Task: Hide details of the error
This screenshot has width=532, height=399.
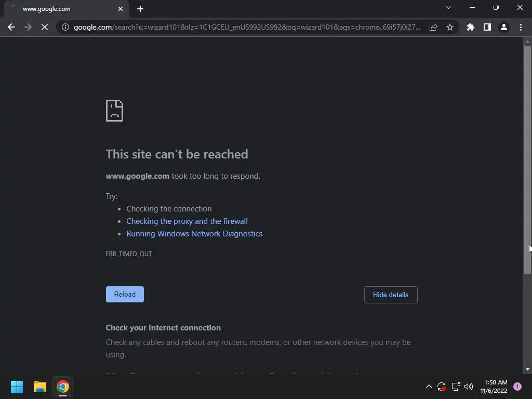Action: click(x=391, y=295)
